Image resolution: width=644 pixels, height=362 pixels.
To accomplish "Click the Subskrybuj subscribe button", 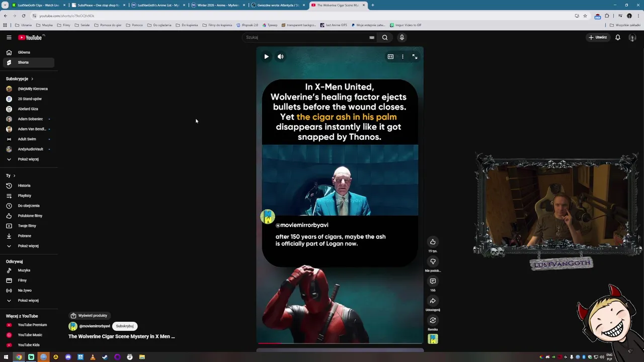I will [125, 326].
